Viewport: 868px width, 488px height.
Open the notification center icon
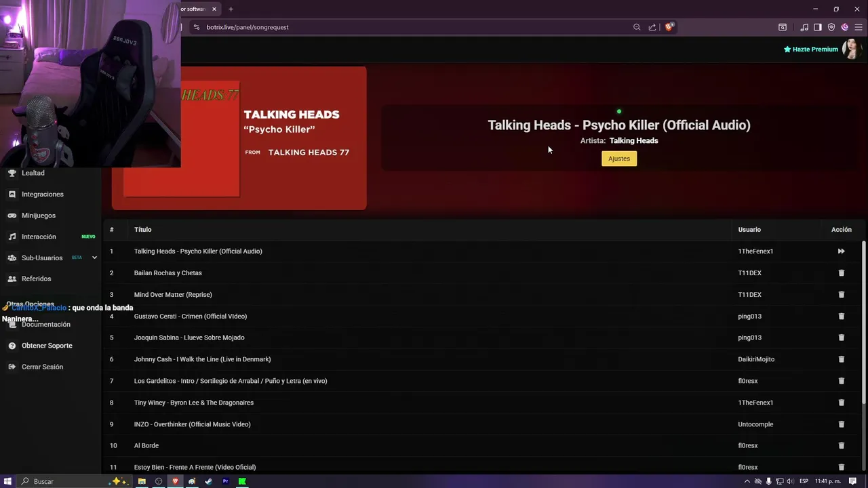[x=853, y=481]
